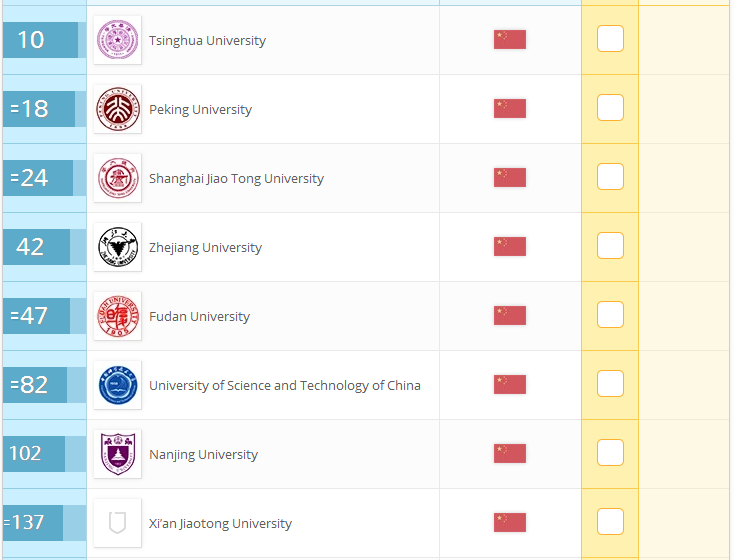Select the Zhejiang University emblem
The width and height of the screenshot is (734, 560).
(x=117, y=247)
